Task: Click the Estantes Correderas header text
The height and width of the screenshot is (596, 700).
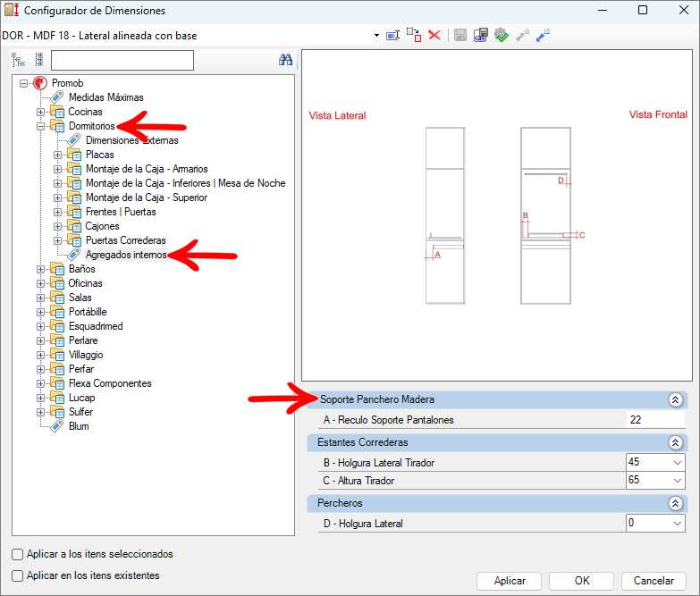Action: [x=362, y=442]
